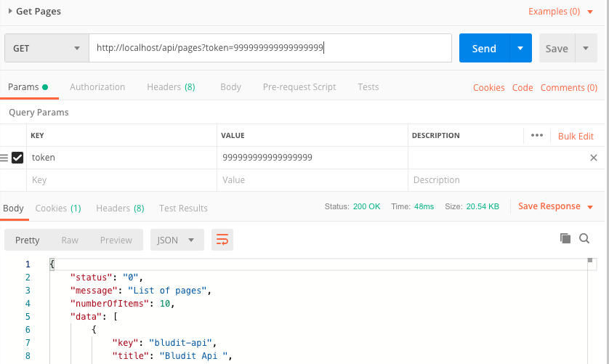Click the "List of pages" message value
This screenshot has height=364, width=609.
pyautogui.click(x=167, y=291)
